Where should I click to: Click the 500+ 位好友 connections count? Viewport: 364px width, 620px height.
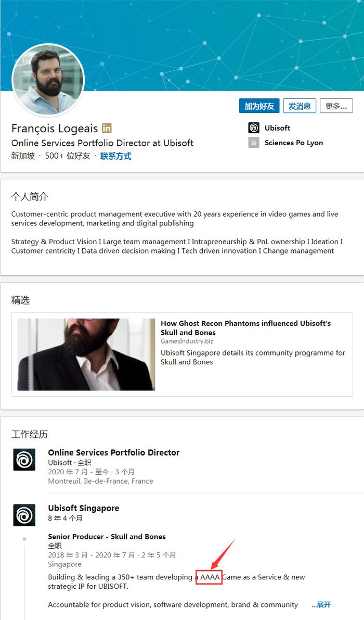pos(67,156)
